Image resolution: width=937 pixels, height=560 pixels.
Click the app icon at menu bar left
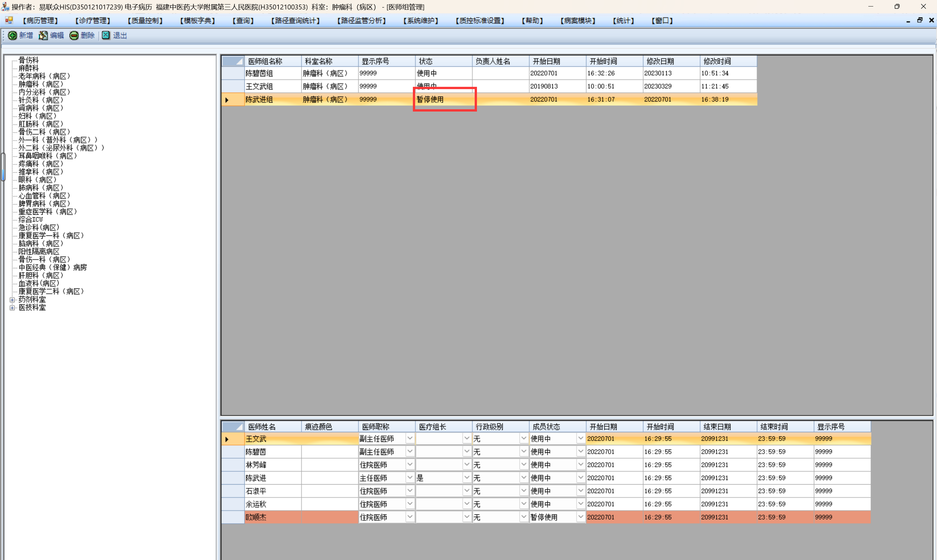click(x=9, y=20)
